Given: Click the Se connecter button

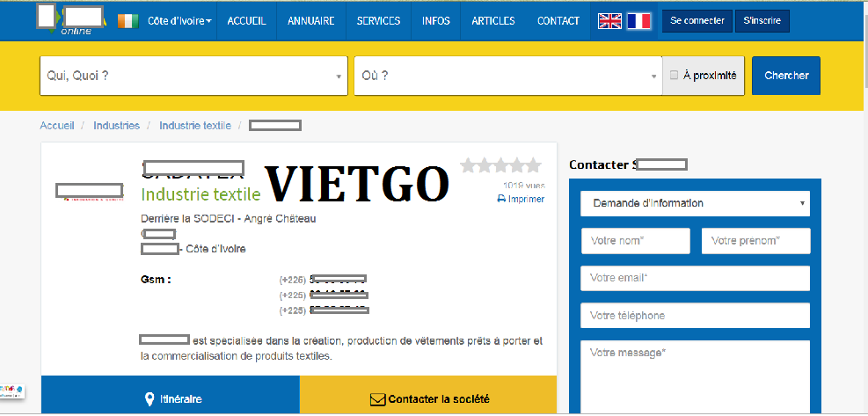Looking at the screenshot, I should [x=697, y=21].
